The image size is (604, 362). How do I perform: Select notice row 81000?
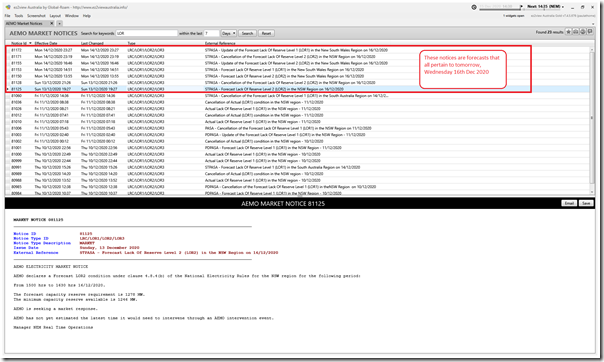tap(297, 154)
